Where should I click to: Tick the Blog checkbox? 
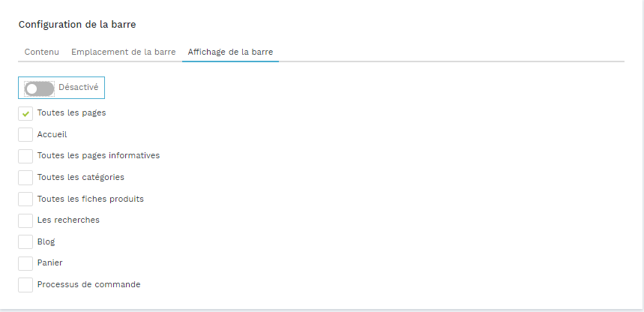25,241
